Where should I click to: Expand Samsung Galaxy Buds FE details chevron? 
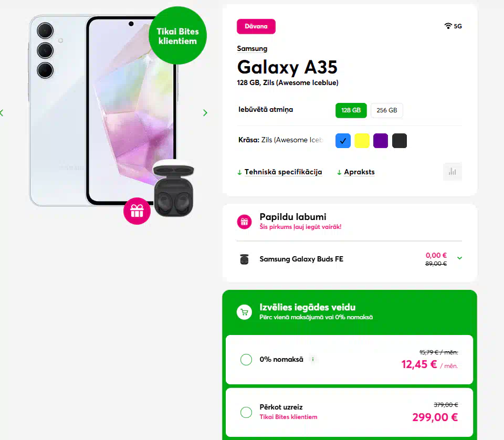(x=460, y=258)
